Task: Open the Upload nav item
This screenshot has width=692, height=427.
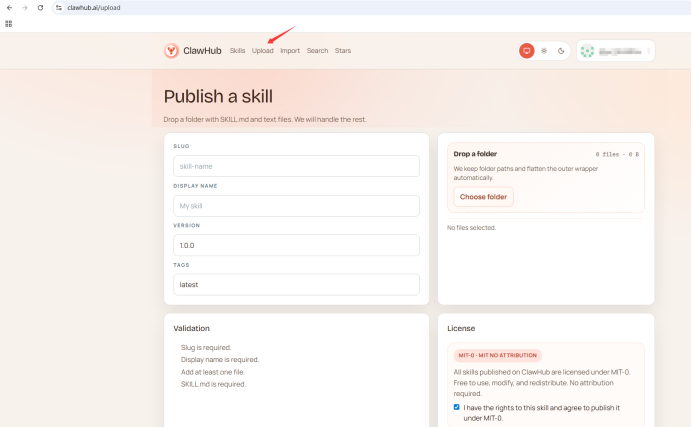Action: tap(263, 51)
